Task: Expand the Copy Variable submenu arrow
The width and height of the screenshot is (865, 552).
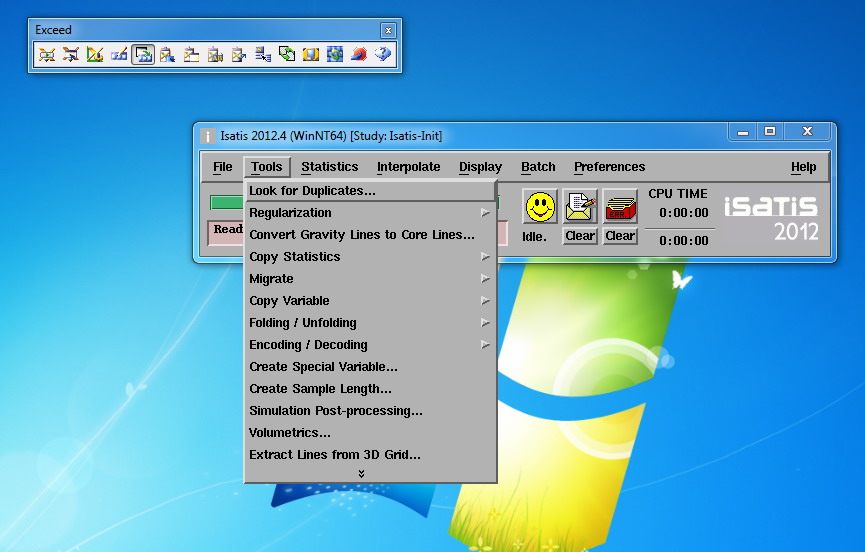Action: pyautogui.click(x=485, y=301)
